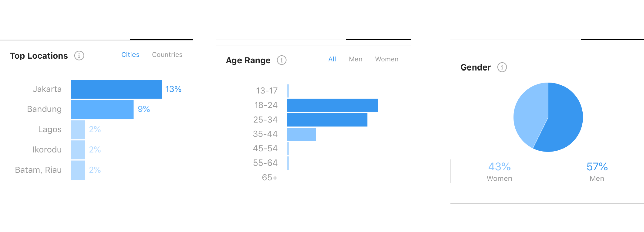Select the Lagos location bar

(x=78, y=130)
